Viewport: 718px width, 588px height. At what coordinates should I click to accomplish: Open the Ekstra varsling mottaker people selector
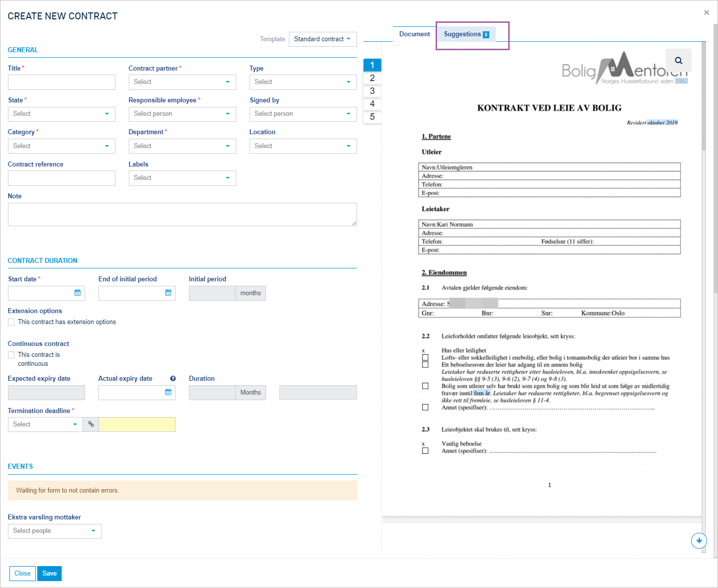pos(55,531)
